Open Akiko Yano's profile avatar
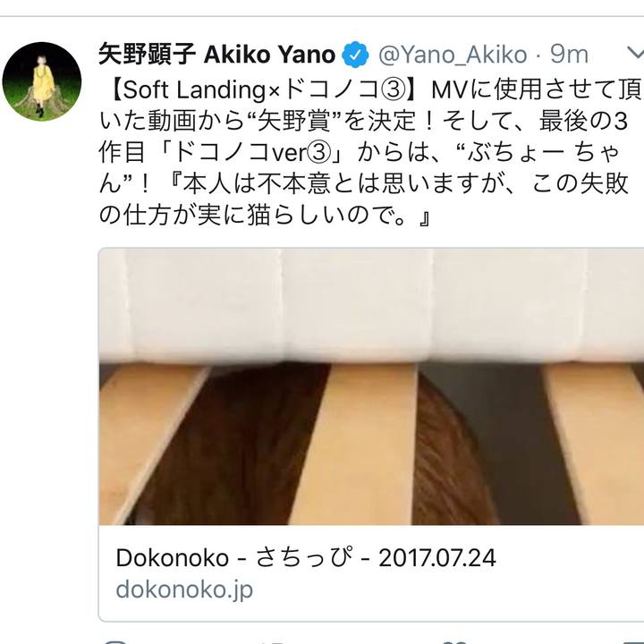The image size is (644, 644). (41, 81)
